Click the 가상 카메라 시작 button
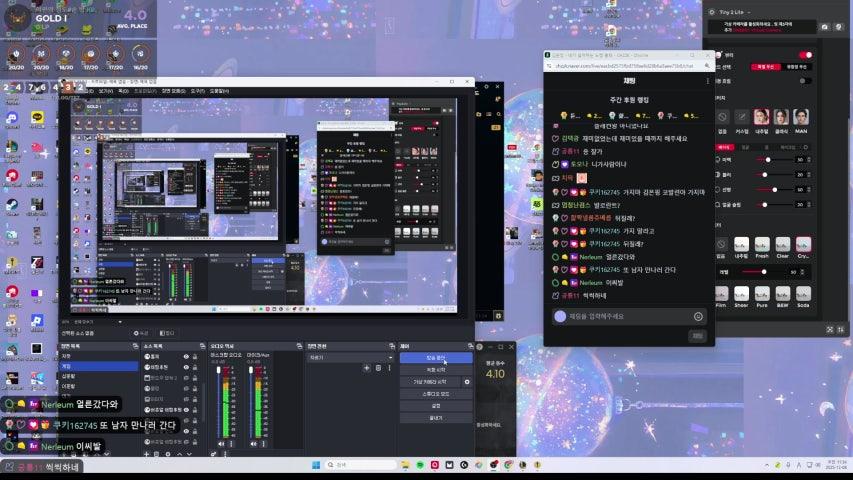This screenshot has width=853, height=480. [x=430, y=381]
